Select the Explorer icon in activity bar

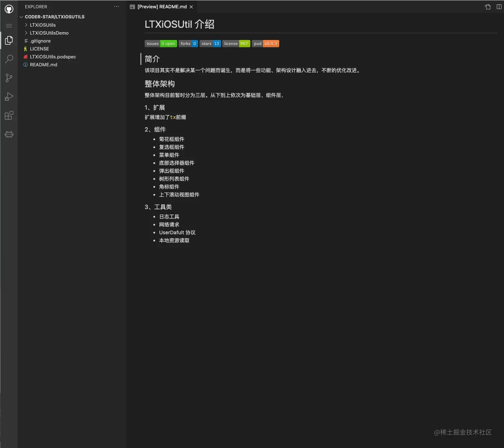click(x=9, y=40)
